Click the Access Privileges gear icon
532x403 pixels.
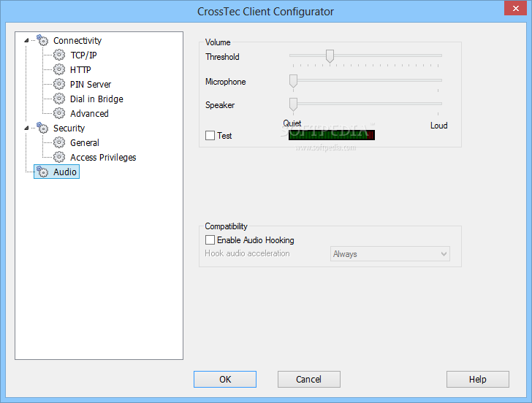(59, 157)
